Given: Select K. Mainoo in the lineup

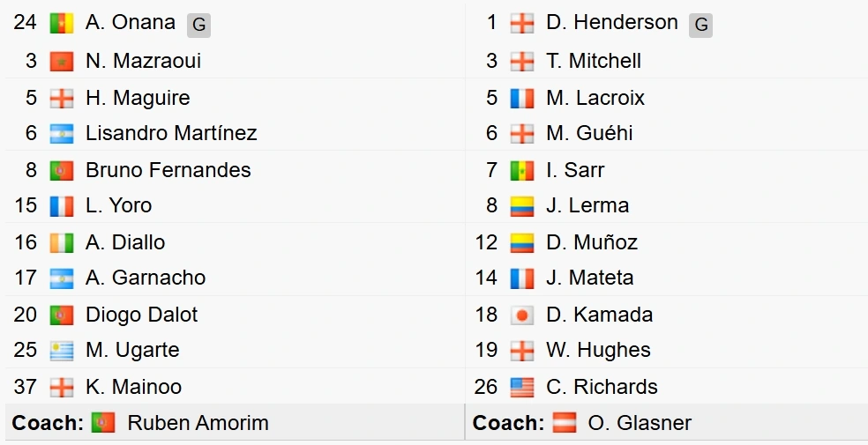Looking at the screenshot, I should (133, 387).
